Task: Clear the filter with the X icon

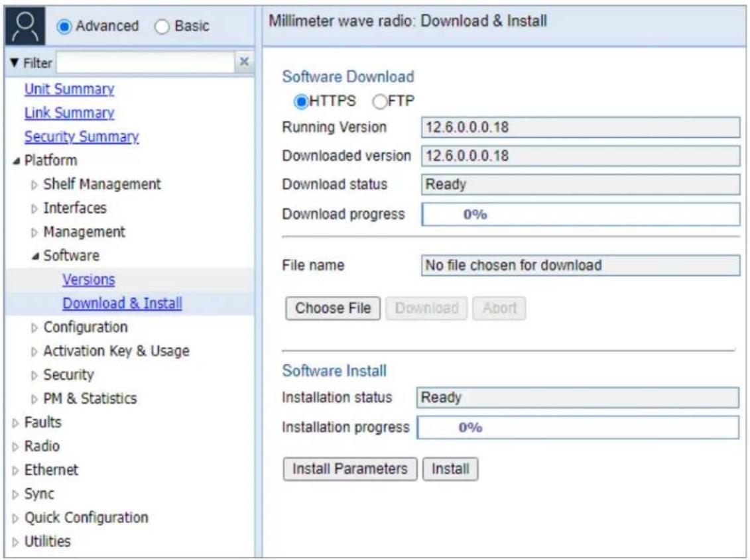Action: point(244,62)
